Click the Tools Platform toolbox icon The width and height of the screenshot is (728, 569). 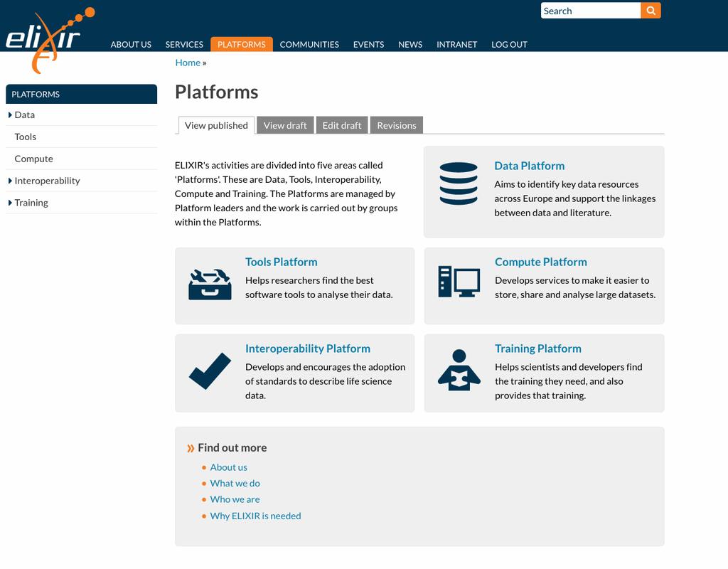[x=210, y=284]
